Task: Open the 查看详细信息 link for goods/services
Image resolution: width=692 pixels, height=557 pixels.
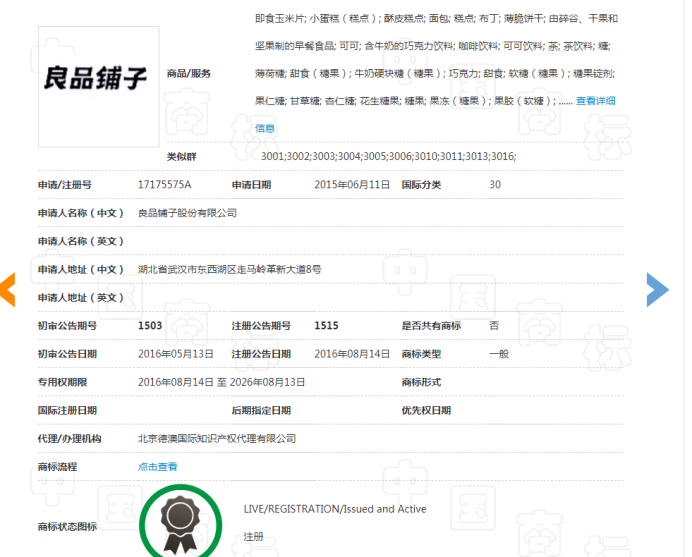Action: point(595,101)
